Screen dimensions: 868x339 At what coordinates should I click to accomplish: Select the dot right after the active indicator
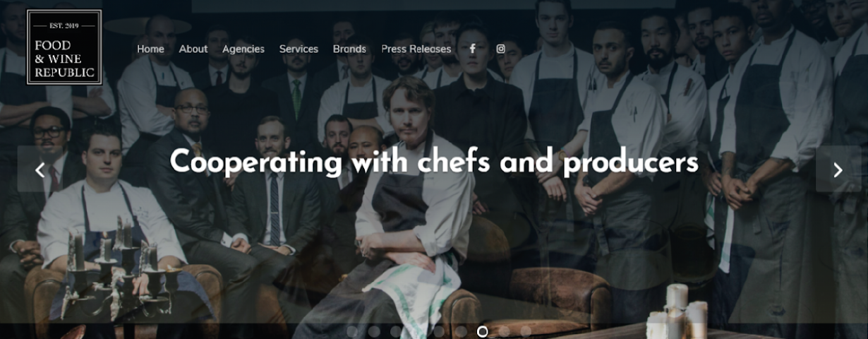tap(504, 331)
